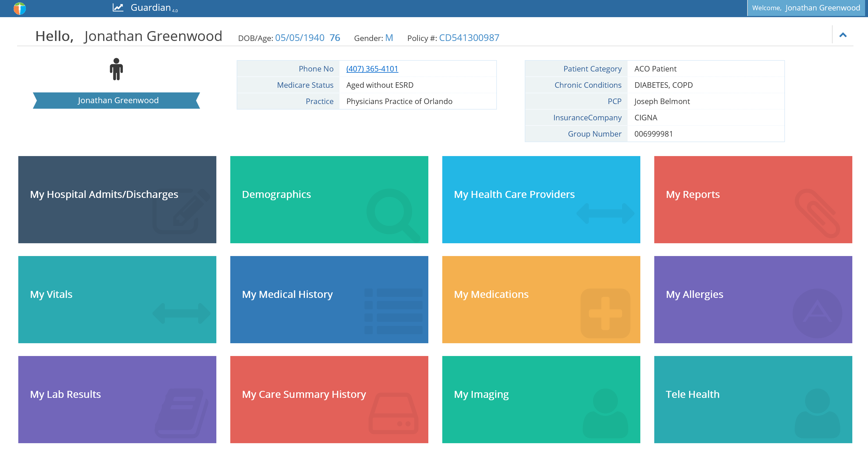
Task: Click the Practice value Physicians Practice of Orlando
Action: coord(399,101)
